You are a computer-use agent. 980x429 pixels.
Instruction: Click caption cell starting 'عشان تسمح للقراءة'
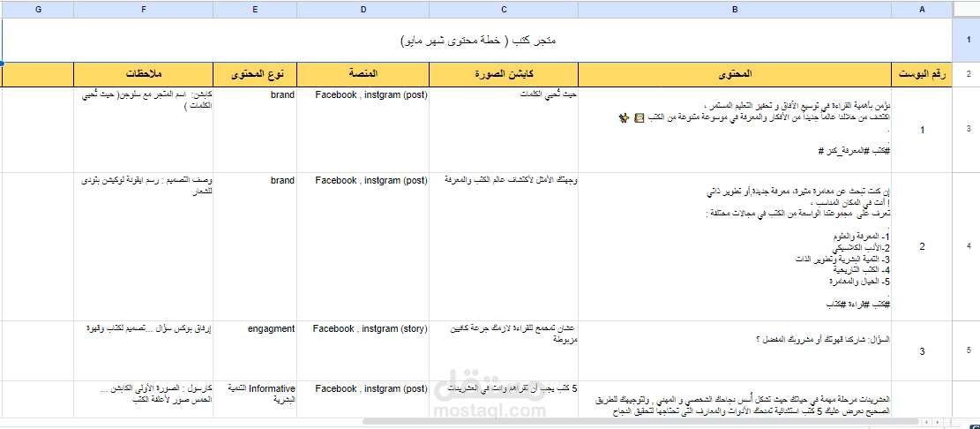pos(504,350)
